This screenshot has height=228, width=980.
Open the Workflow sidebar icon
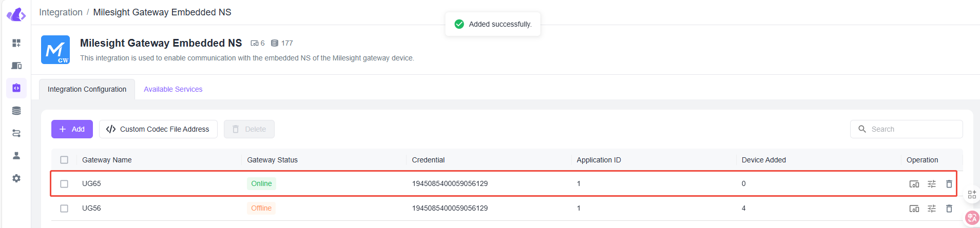[x=16, y=133]
